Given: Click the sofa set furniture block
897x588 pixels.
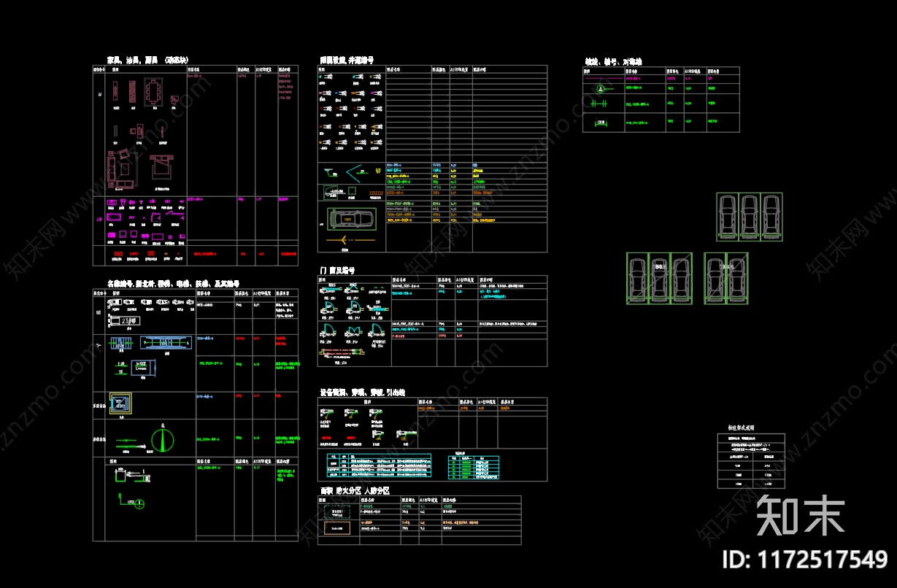Looking at the screenshot, I should coord(123,169).
